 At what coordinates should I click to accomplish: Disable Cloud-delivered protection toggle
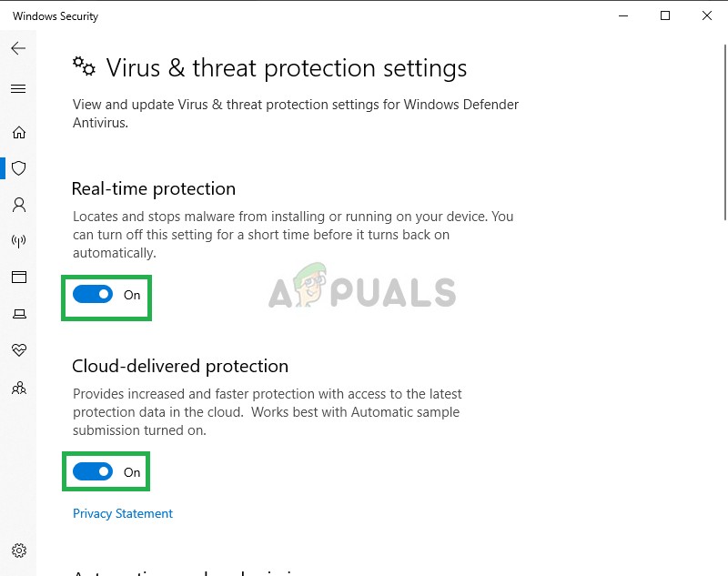click(x=93, y=472)
